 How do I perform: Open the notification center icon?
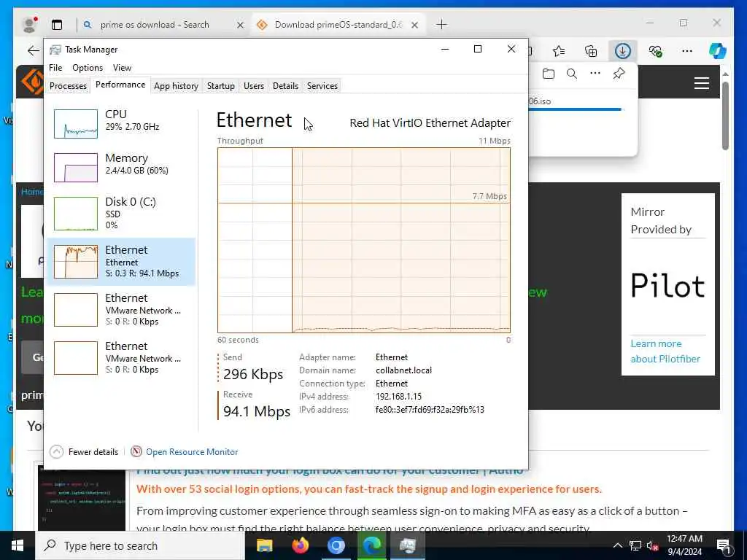click(723, 545)
